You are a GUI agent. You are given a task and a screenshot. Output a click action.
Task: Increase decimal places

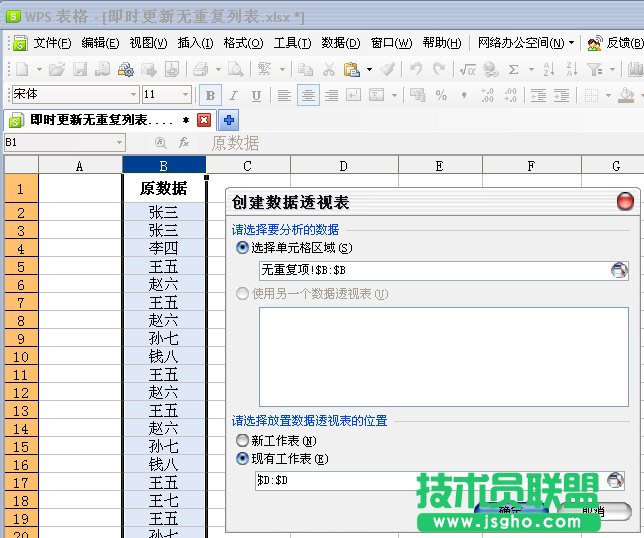pos(487,95)
